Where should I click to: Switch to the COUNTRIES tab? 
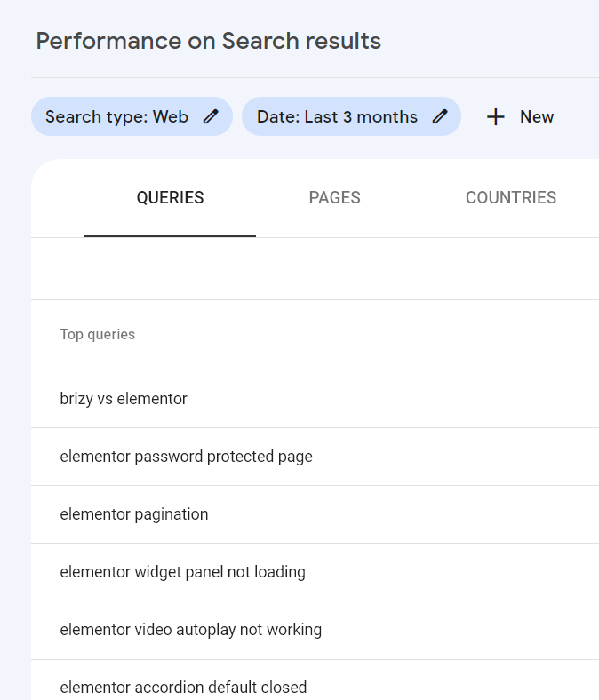coord(510,198)
